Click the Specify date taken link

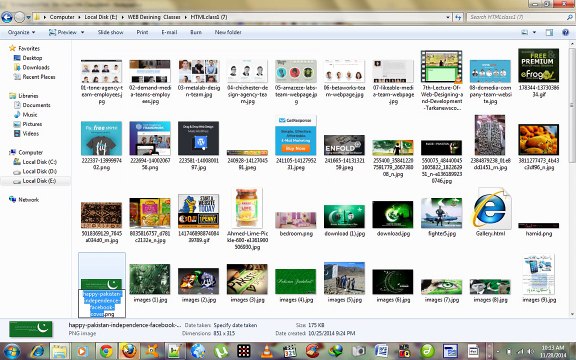point(235,325)
